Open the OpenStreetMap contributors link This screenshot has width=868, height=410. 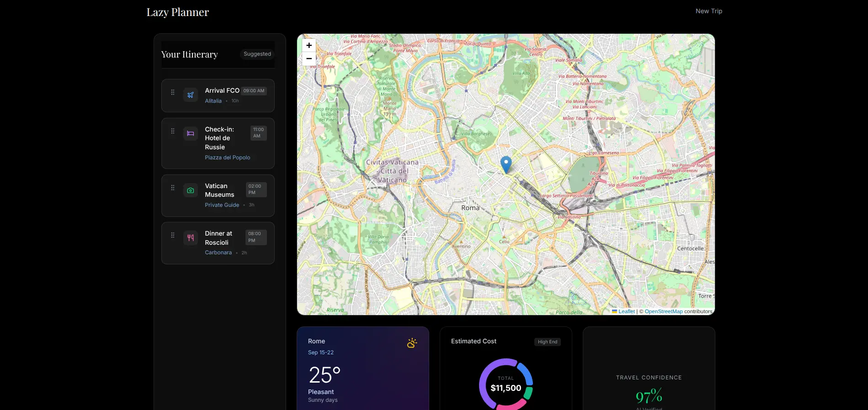[x=663, y=311]
